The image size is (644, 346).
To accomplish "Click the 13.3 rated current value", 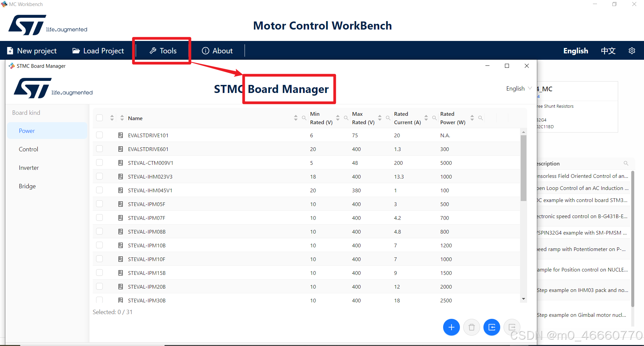I will click(x=399, y=177).
